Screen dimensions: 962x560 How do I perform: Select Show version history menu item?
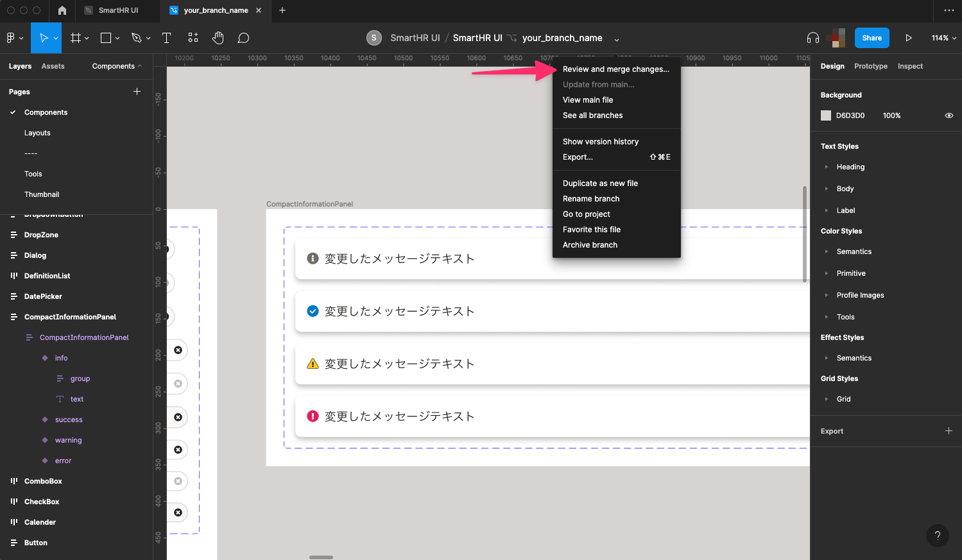click(600, 142)
